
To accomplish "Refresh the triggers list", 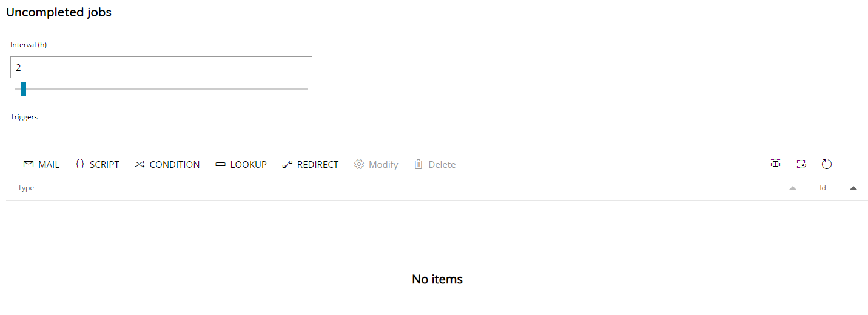I will tap(827, 164).
